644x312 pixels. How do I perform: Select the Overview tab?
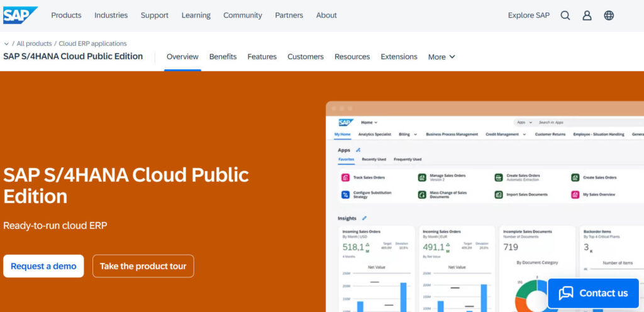click(x=182, y=57)
